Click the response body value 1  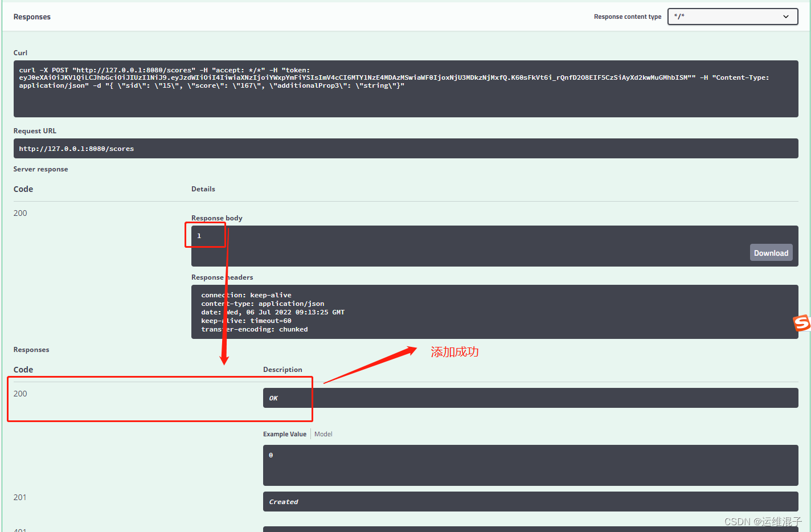tap(199, 236)
